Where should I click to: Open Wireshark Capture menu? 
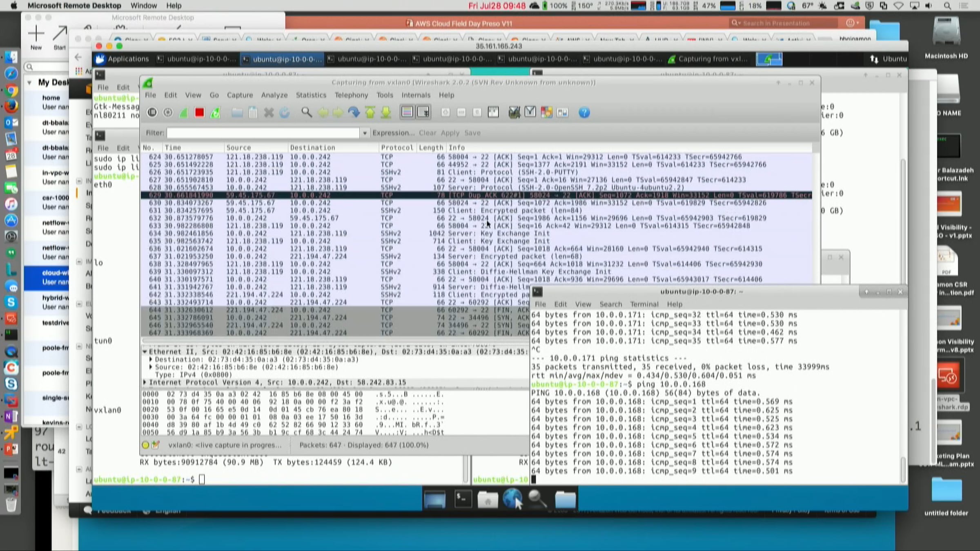tap(240, 95)
